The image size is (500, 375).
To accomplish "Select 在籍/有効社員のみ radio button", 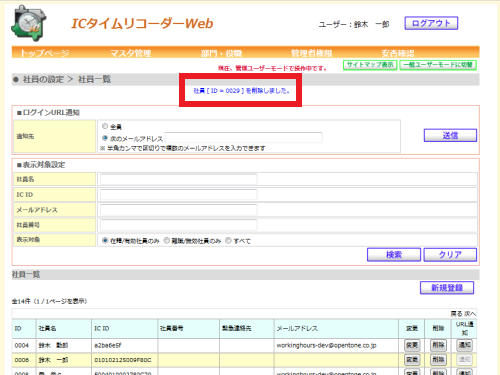I will (105, 240).
